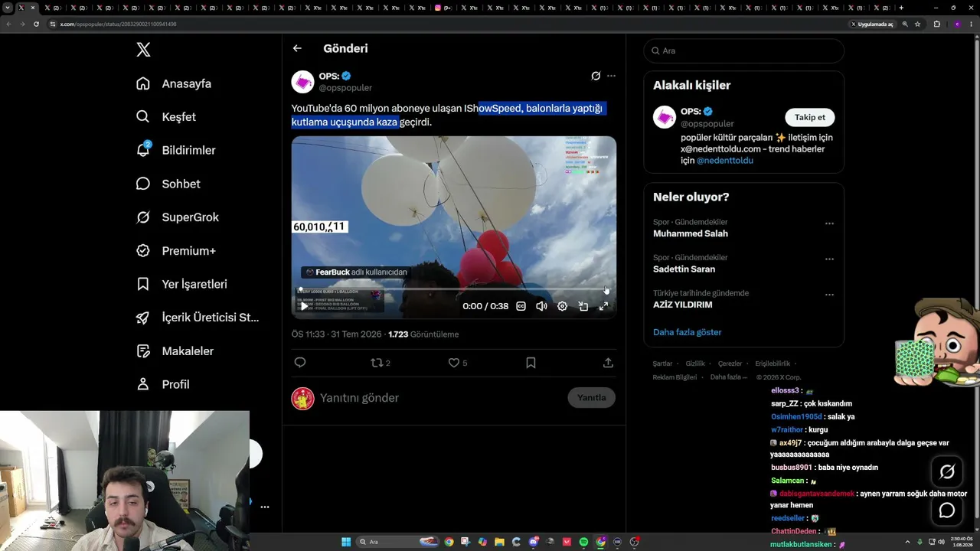Open Anasayfa (Home) in the sidebar
Screen dimensions: 980x551
click(x=174, y=83)
